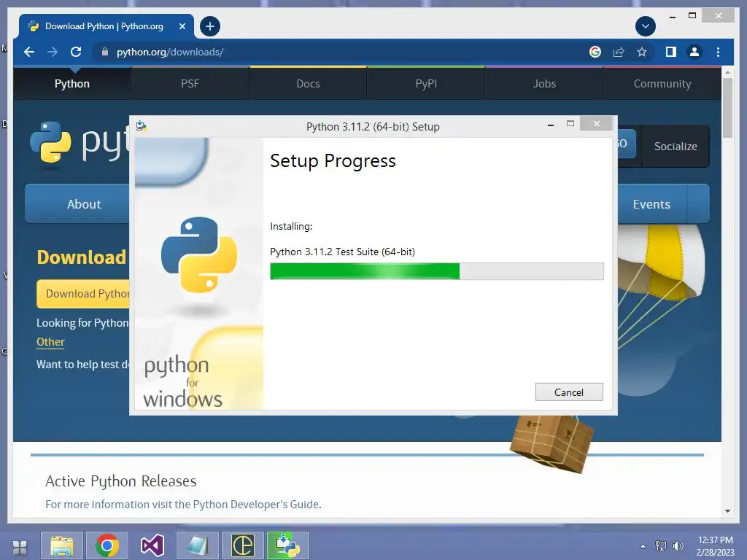Click the yellow Download Python button
This screenshot has width=747, height=560.
84,293
